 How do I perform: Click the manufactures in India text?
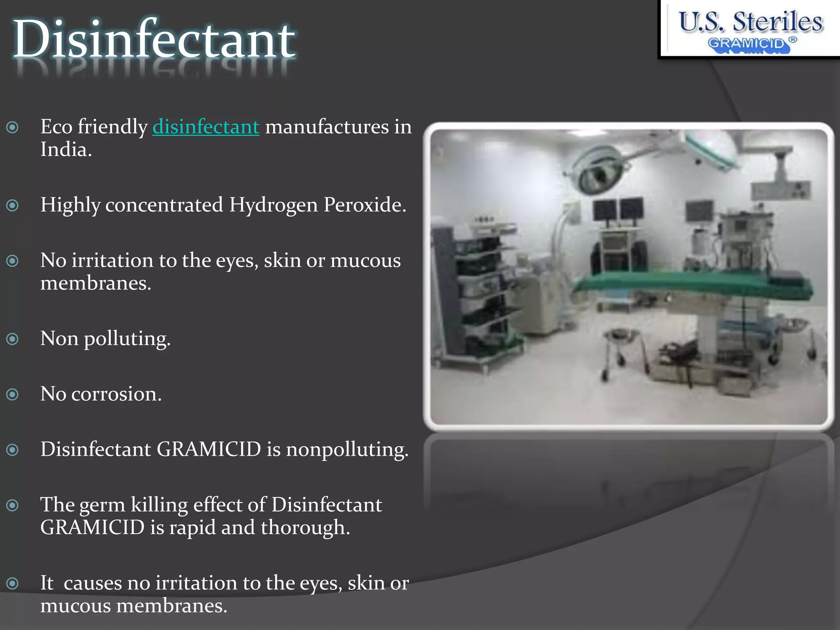coord(338,127)
